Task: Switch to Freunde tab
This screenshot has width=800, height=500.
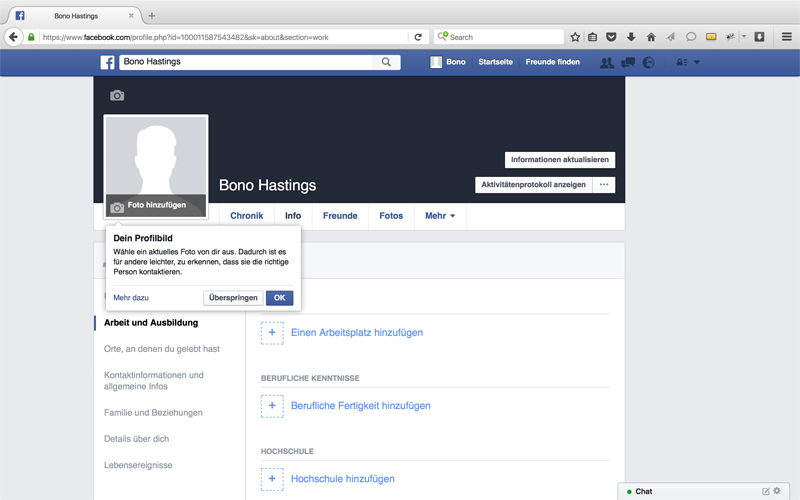Action: pos(340,216)
